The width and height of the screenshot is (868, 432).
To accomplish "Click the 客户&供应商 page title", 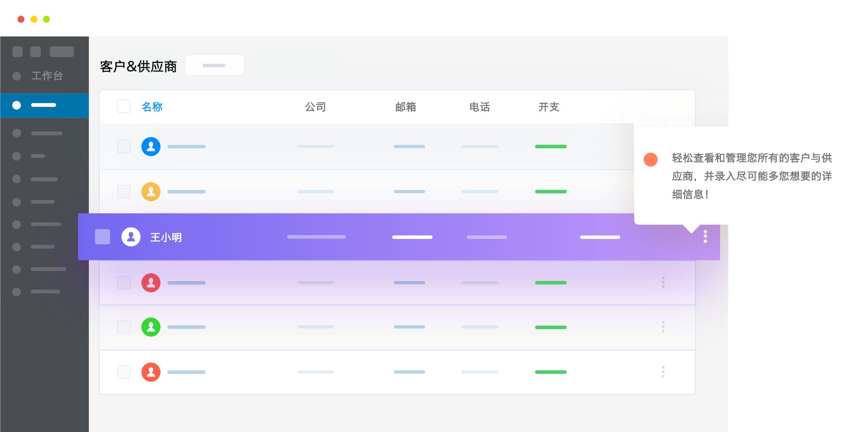I will [x=138, y=66].
